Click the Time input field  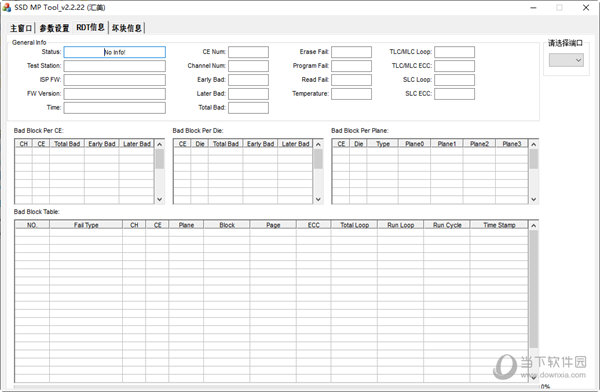click(114, 108)
